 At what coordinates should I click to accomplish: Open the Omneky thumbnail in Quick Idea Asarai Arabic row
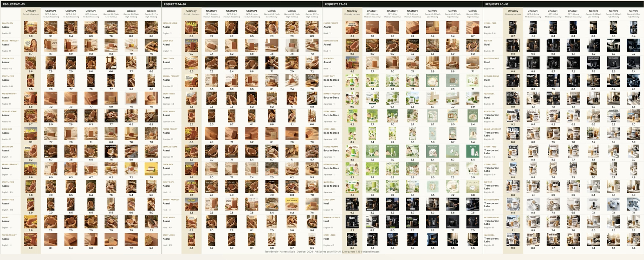[31, 134]
